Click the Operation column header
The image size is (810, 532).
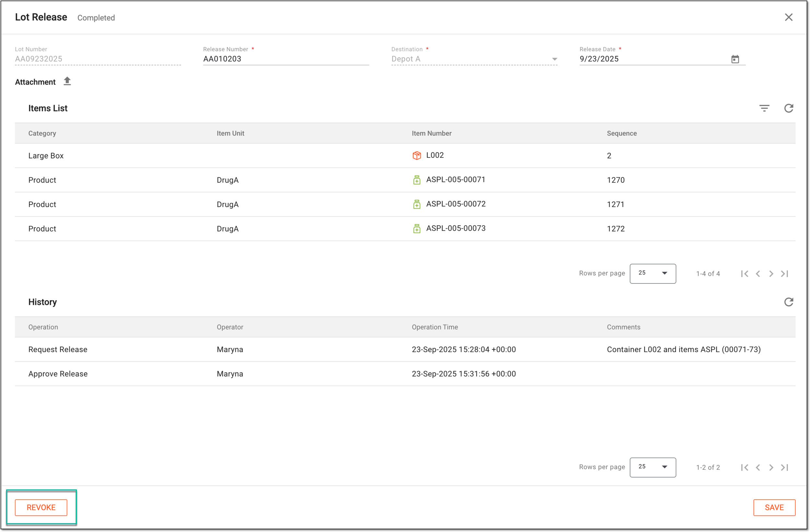point(43,327)
